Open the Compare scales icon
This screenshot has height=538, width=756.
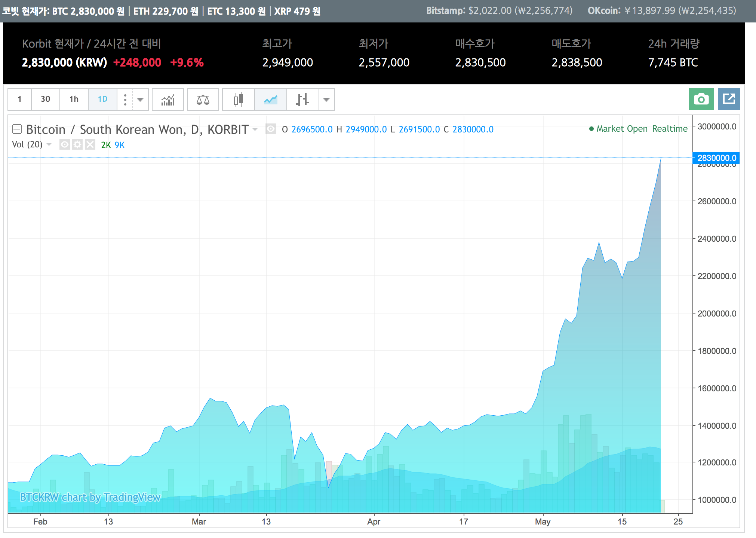click(x=203, y=100)
